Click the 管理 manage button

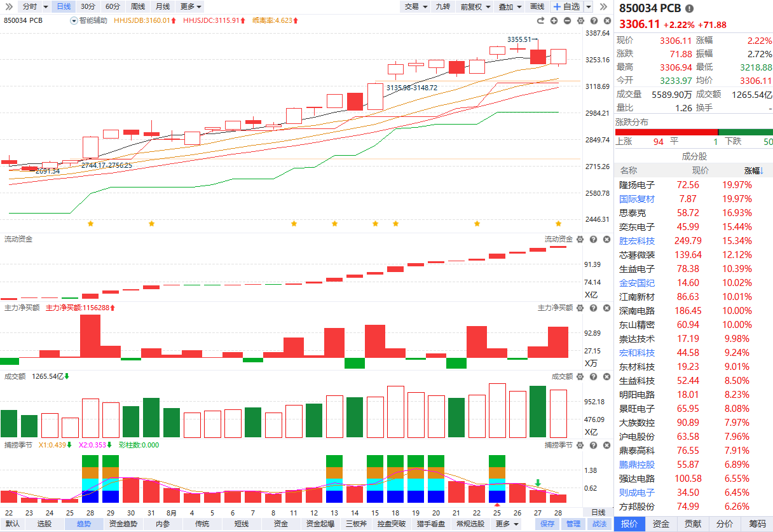tap(573, 524)
